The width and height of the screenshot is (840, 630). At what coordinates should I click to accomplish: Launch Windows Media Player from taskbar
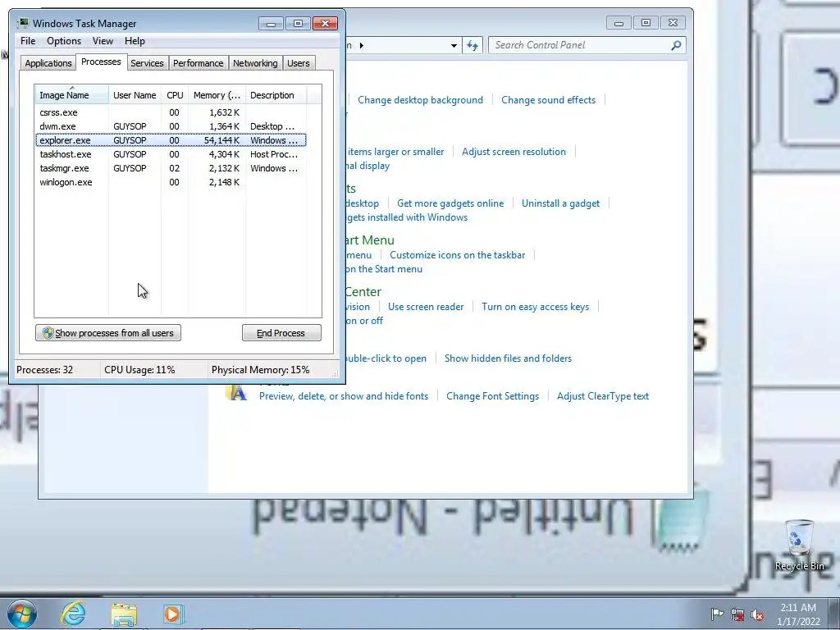[173, 614]
